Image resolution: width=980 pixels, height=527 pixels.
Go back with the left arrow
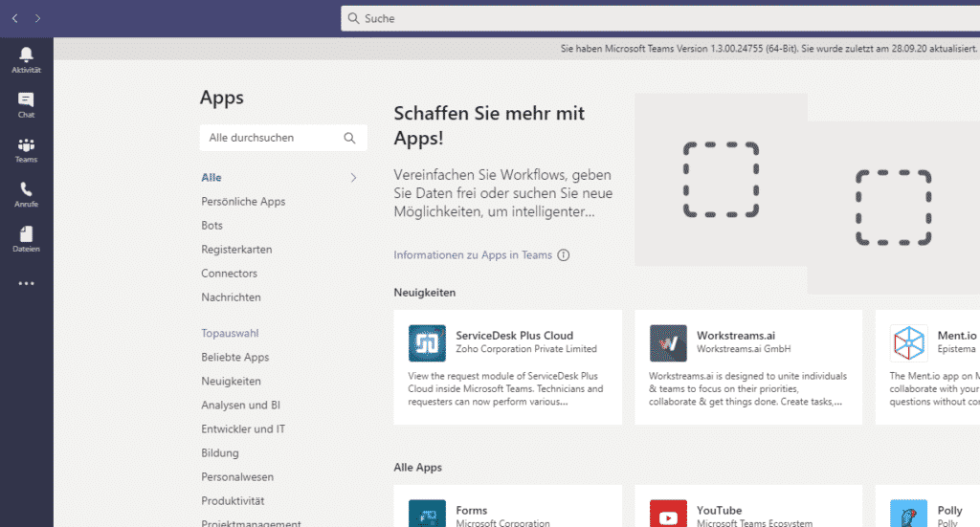[x=15, y=19]
